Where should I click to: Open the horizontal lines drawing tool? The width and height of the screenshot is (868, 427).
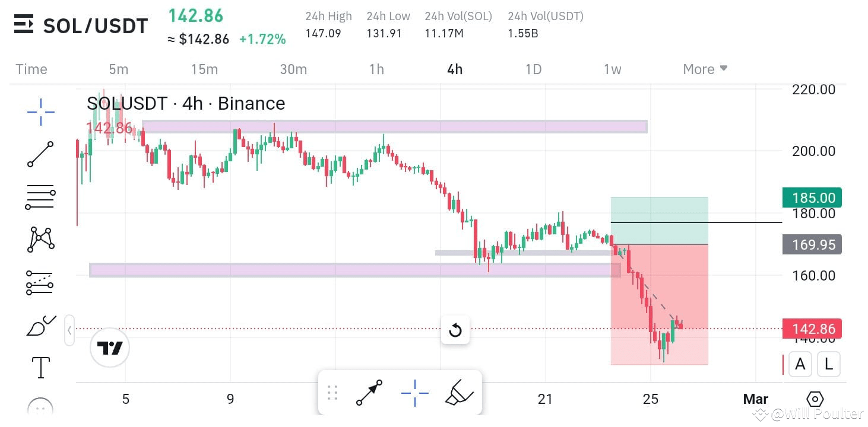[40, 196]
